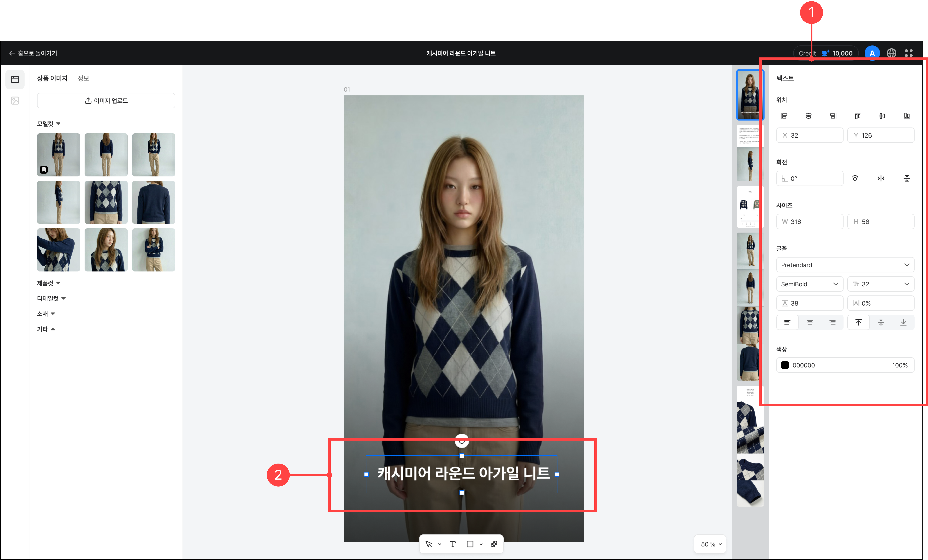Viewport: 928px width, 560px height.
Task: Click the width W field
Action: [x=810, y=221]
